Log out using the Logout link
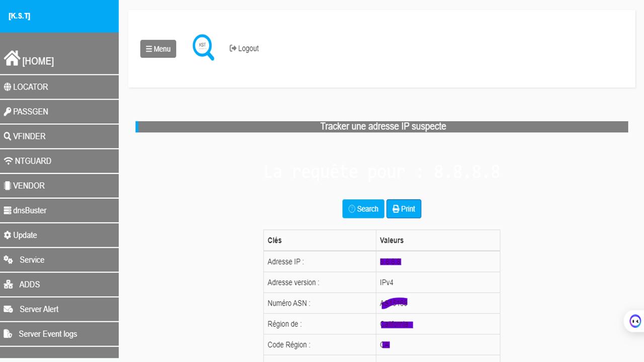Image resolution: width=644 pixels, height=362 pixels. (x=245, y=48)
